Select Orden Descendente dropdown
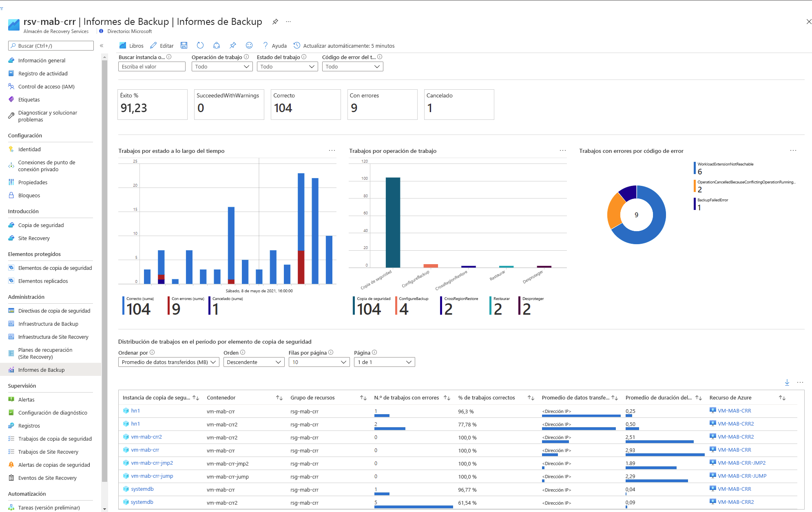 (253, 362)
